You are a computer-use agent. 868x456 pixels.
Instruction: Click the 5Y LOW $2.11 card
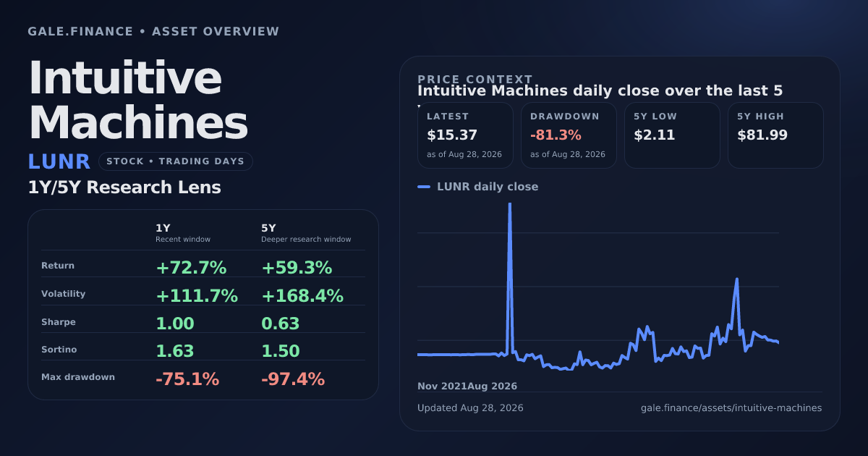pyautogui.click(x=672, y=135)
